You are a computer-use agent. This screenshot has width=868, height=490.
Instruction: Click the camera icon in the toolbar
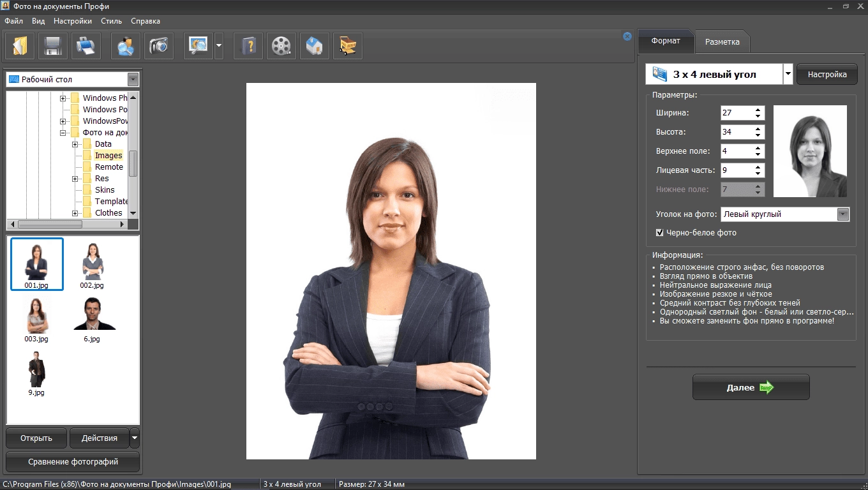click(x=159, y=46)
